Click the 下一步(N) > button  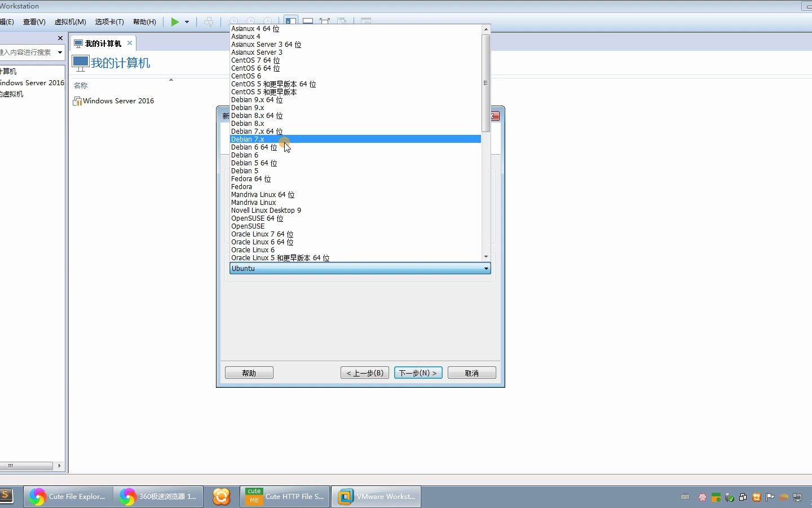418,373
